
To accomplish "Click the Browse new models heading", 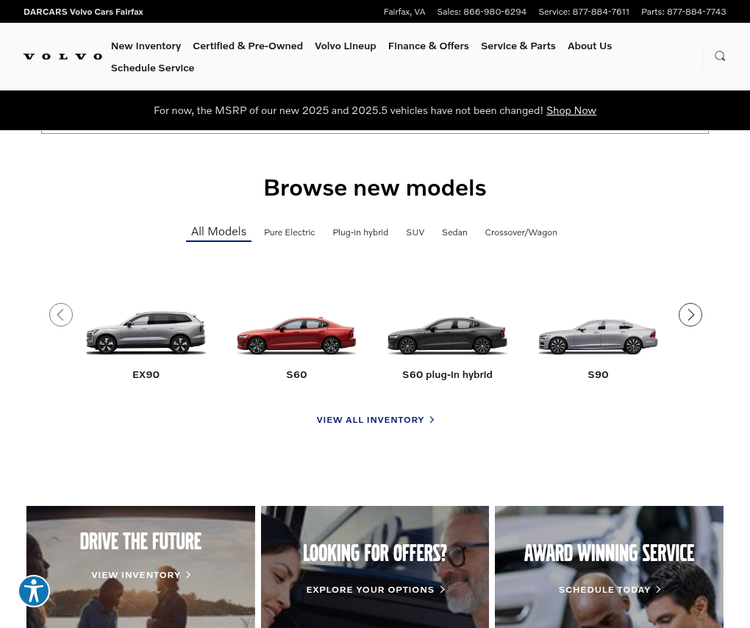I will pos(375,188).
